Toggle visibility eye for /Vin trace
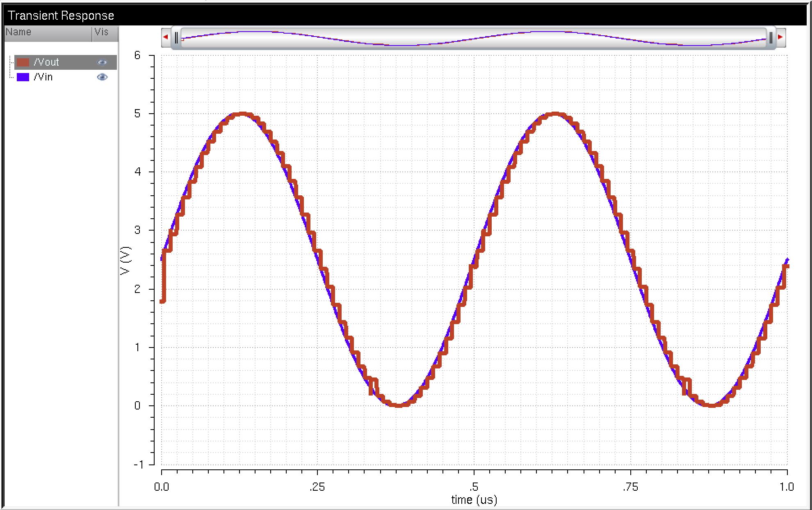The width and height of the screenshot is (812, 510). click(102, 77)
